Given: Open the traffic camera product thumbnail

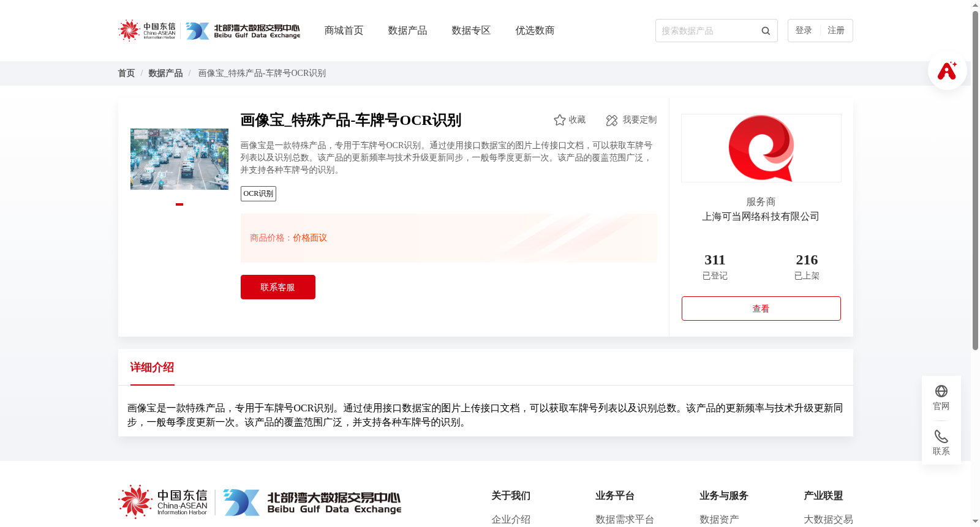Looking at the screenshot, I should coord(179,159).
